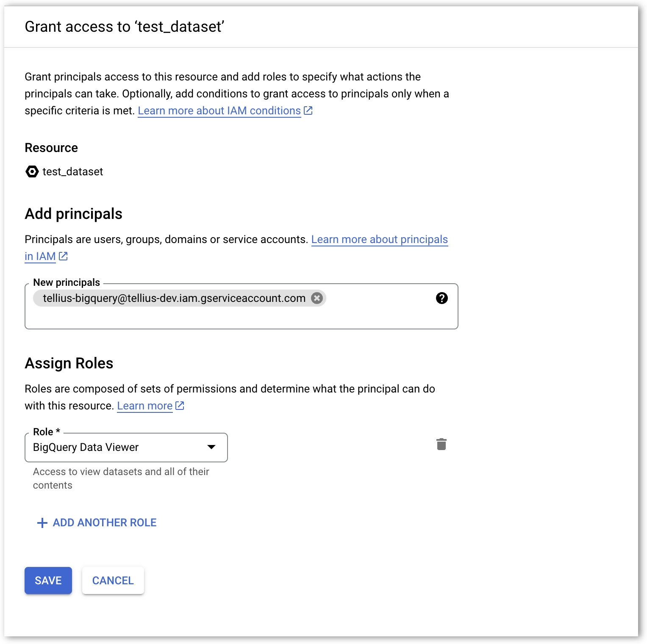This screenshot has width=647, height=644.
Task: Delete the BigQuery Data Viewer role
Action: pyautogui.click(x=441, y=444)
